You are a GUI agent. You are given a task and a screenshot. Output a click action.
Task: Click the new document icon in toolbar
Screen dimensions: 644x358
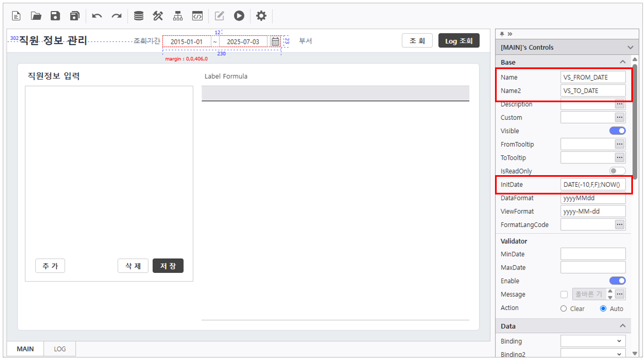pyautogui.click(x=17, y=16)
